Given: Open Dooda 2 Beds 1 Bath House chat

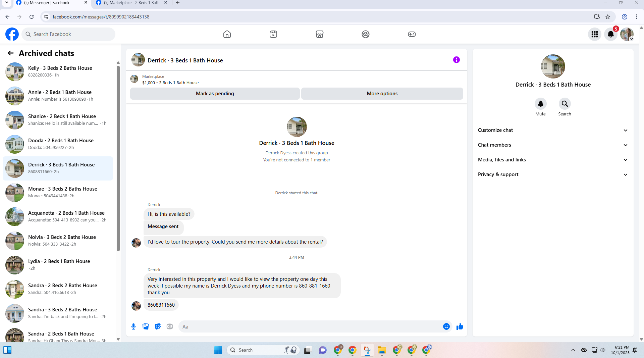Looking at the screenshot, I should (x=58, y=144).
